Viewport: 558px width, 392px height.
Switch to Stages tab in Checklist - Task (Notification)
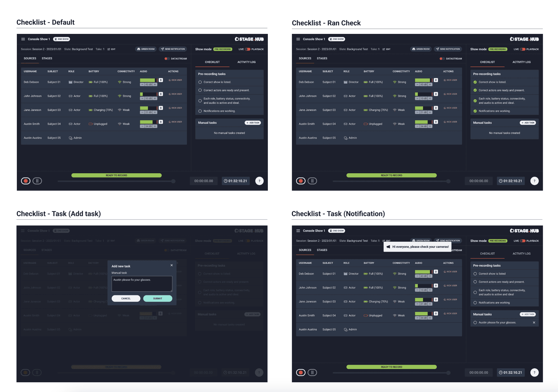[x=322, y=250]
